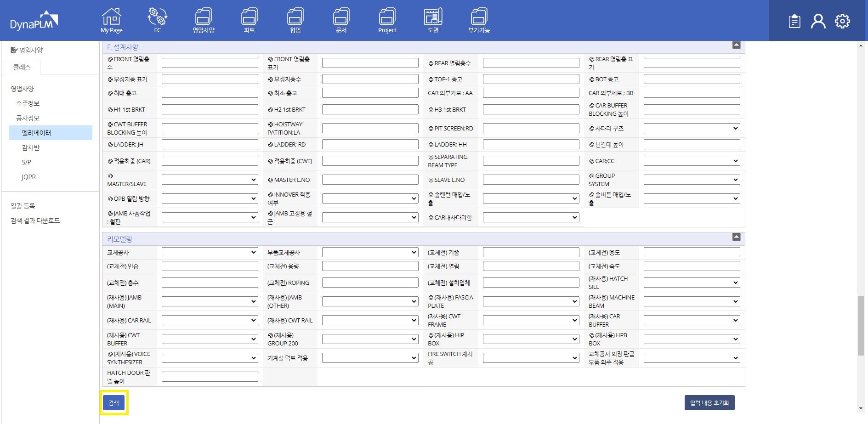Select 감시반 in the sidebar
This screenshot has width=868, height=424.
tap(31, 147)
